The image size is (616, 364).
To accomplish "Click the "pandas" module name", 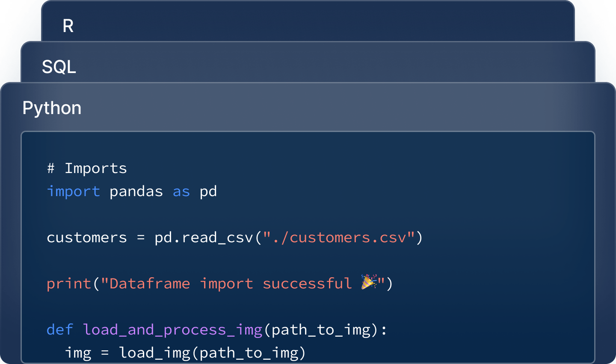I will 136,191.
